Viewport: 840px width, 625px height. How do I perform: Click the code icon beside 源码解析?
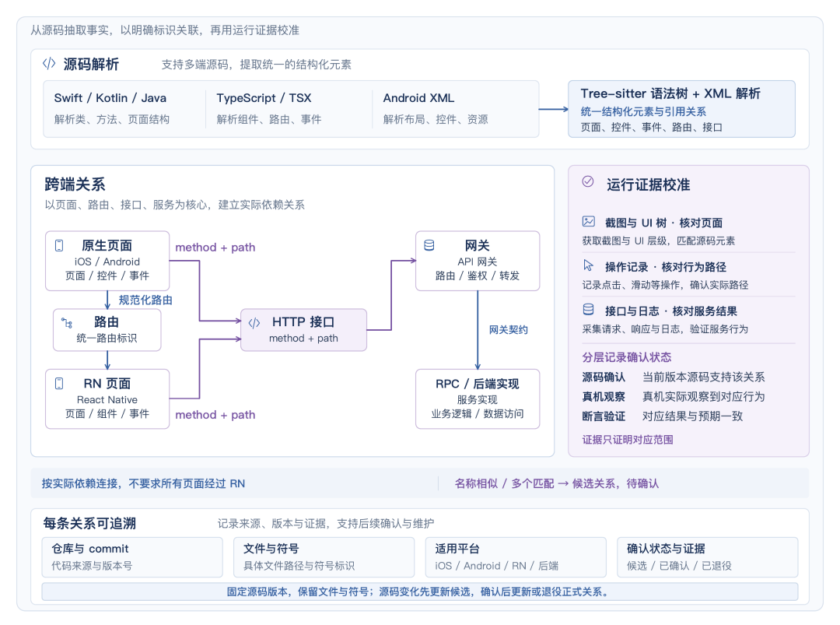[x=49, y=64]
